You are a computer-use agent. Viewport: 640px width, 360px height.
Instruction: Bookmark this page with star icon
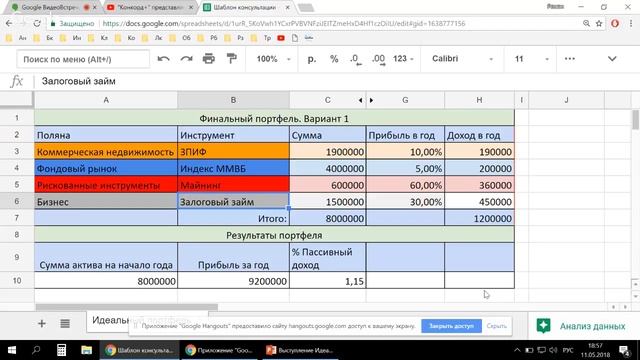599,24
